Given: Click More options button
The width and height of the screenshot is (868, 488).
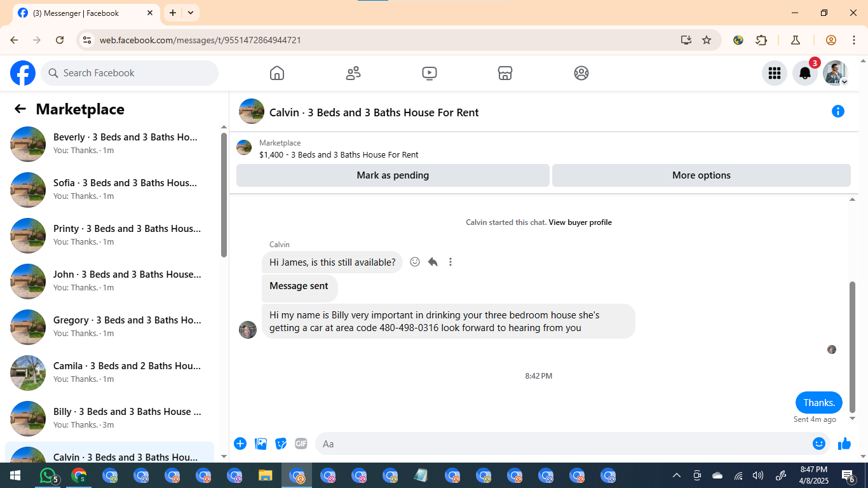Looking at the screenshot, I should [702, 175].
